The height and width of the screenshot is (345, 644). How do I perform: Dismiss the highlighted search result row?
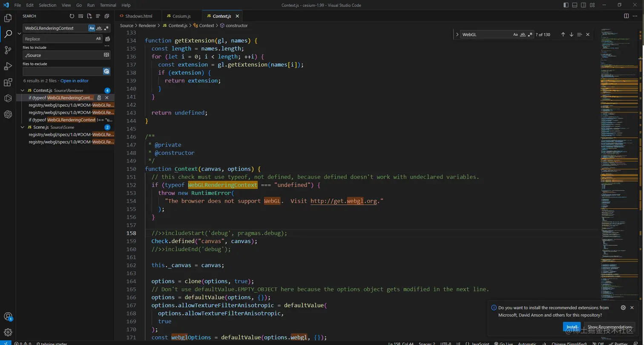pyautogui.click(x=107, y=98)
